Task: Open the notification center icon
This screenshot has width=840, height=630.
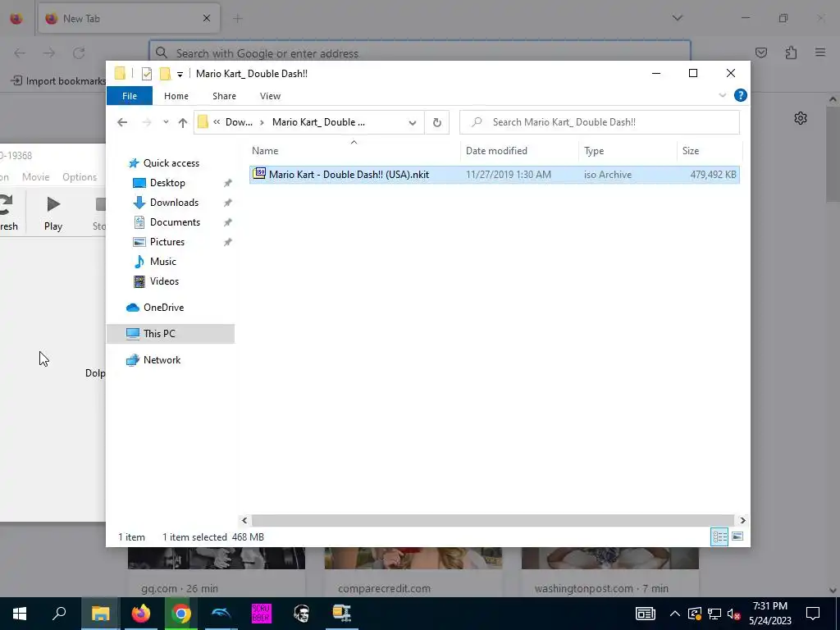Action: [813, 614]
